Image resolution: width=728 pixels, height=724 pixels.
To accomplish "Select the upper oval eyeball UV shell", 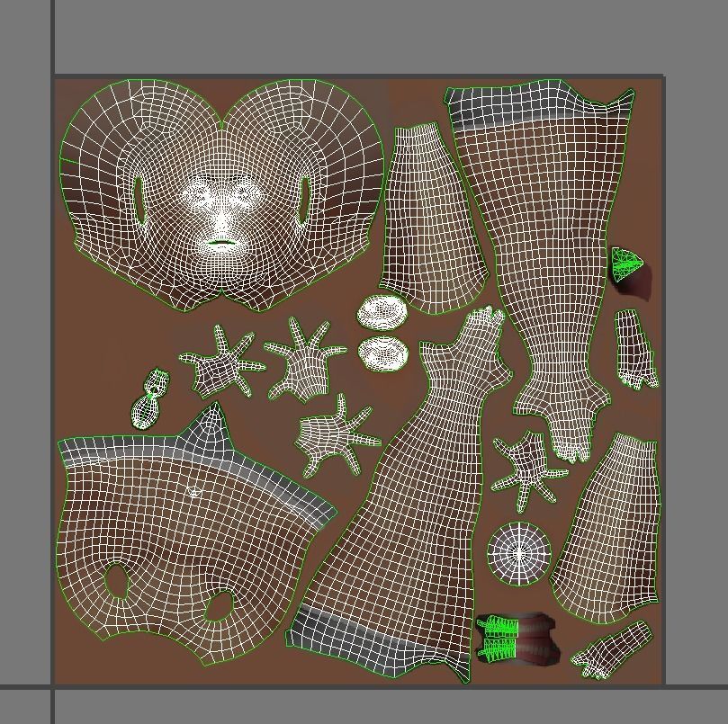I will 382,312.
